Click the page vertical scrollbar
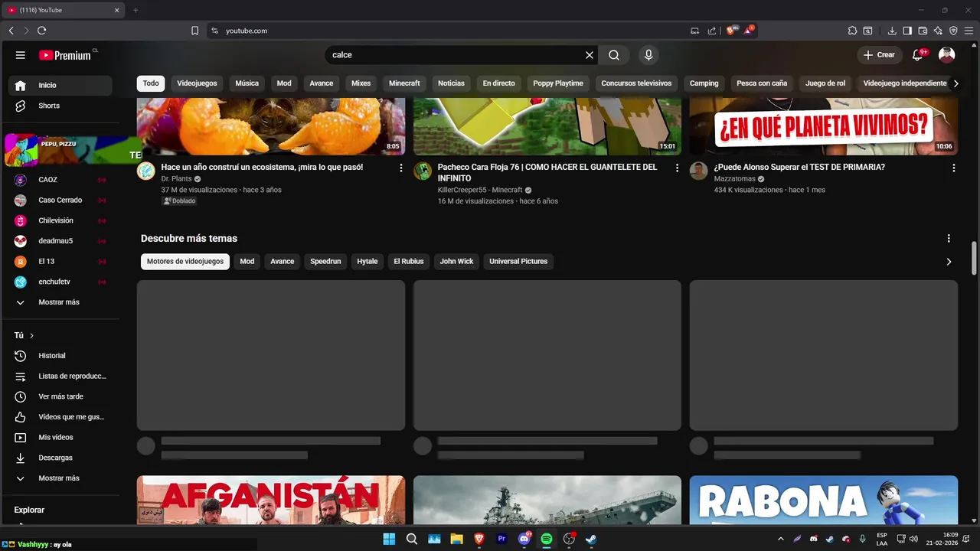The image size is (980, 551). click(x=974, y=258)
